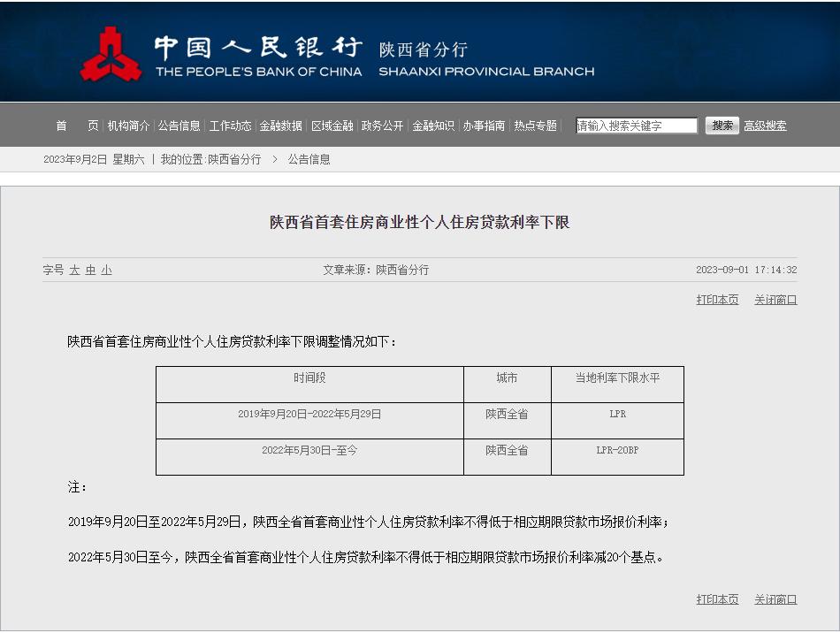Click the bottom 关闭窗口 close link

[x=775, y=599]
